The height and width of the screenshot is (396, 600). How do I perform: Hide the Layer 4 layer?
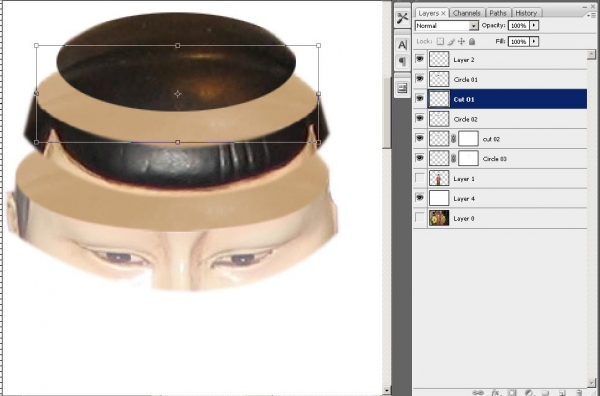pyautogui.click(x=420, y=198)
